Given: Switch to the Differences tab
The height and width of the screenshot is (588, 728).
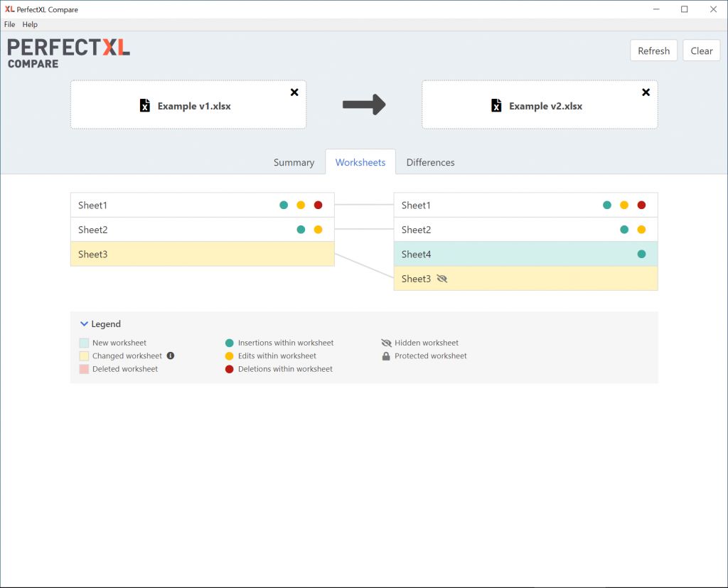Looking at the screenshot, I should pos(430,162).
